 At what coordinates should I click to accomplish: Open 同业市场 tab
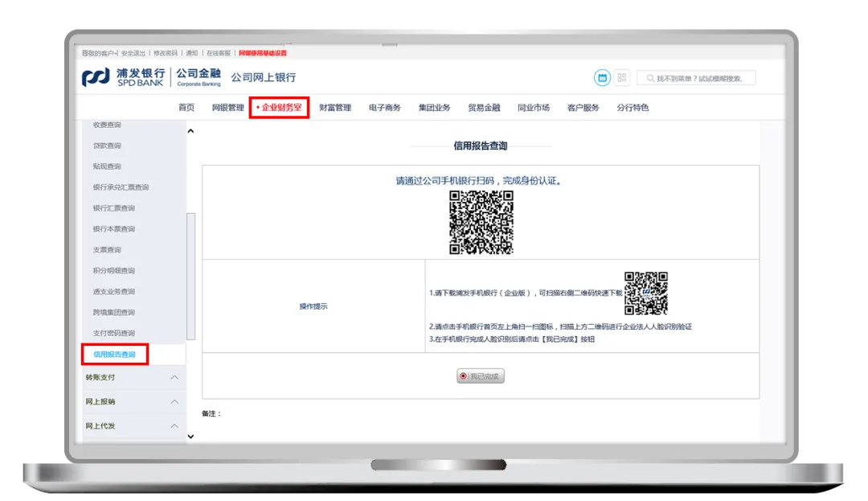[x=533, y=108]
